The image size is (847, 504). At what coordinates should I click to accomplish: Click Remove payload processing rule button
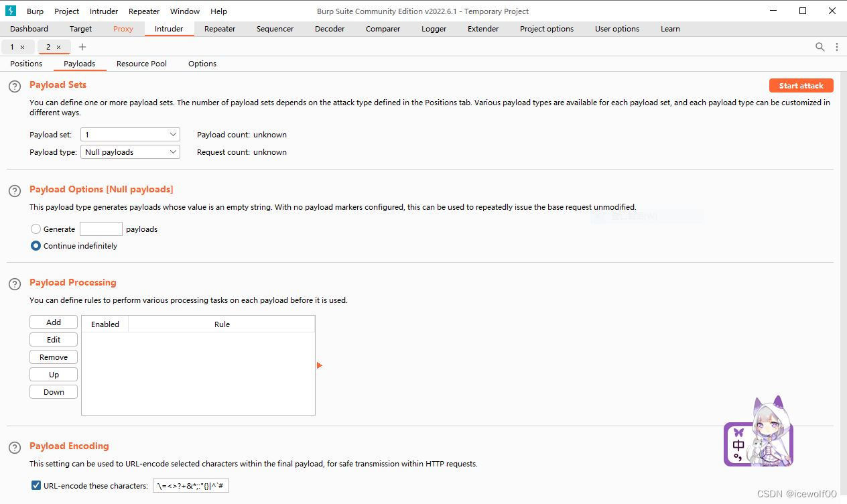tap(54, 357)
